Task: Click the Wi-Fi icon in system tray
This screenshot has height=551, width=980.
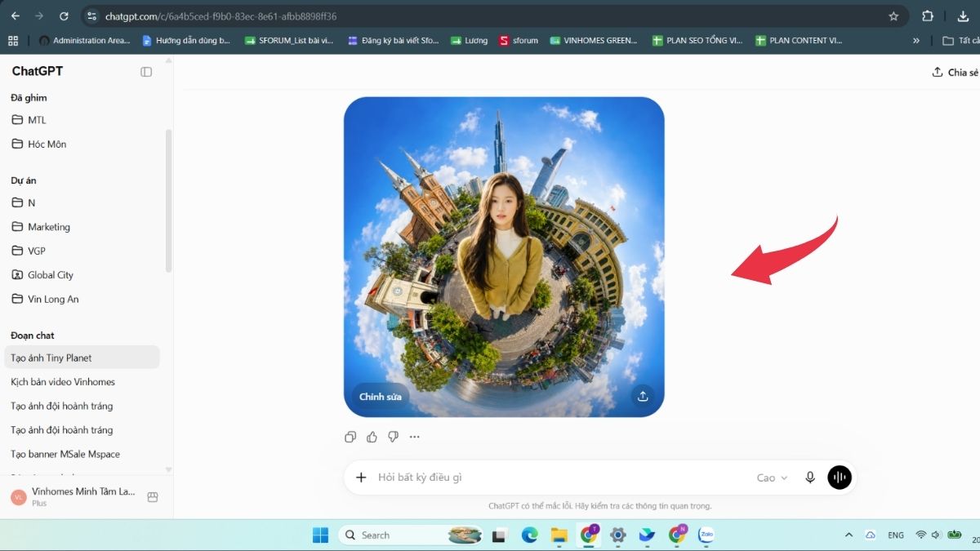Action: 921,535
